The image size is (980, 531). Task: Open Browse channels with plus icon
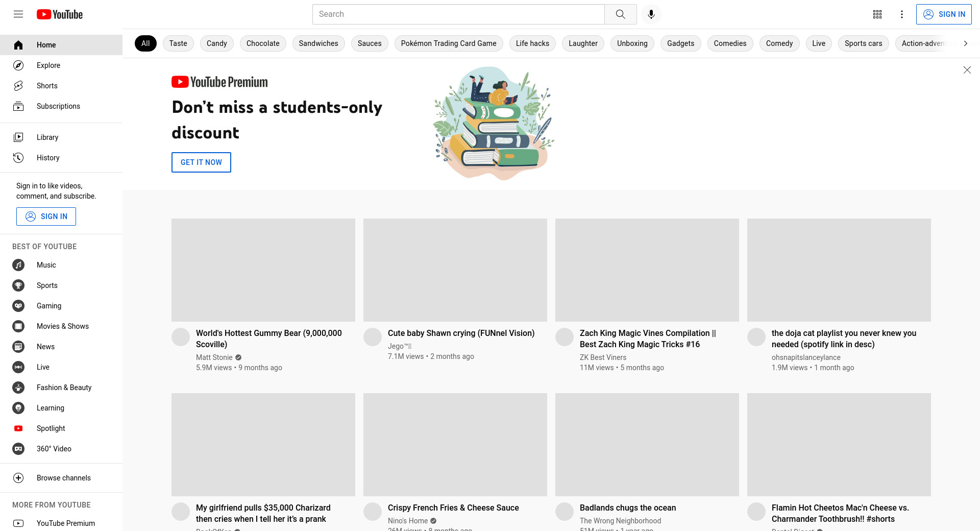click(x=61, y=478)
